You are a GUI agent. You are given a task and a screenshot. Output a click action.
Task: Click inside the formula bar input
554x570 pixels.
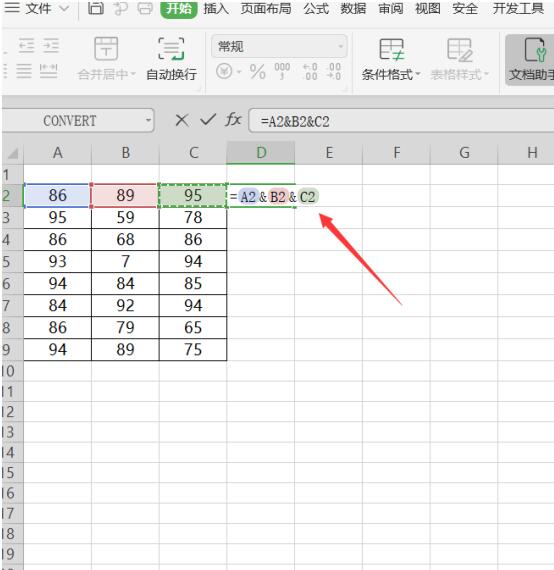tap(401, 121)
